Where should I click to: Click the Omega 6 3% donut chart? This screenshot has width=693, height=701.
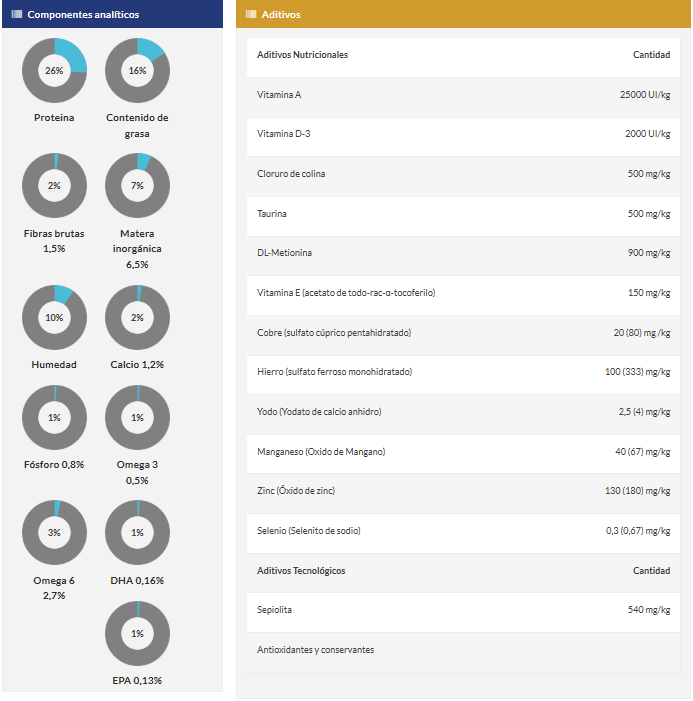coord(54,533)
